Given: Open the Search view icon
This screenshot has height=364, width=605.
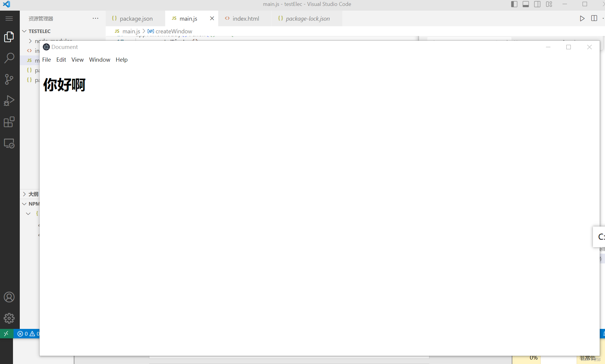Looking at the screenshot, I should 9,58.
